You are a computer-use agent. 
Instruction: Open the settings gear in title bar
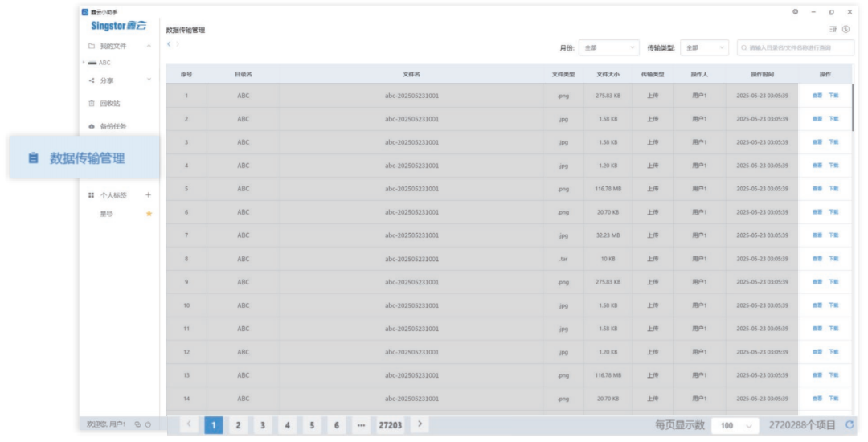[x=796, y=11]
